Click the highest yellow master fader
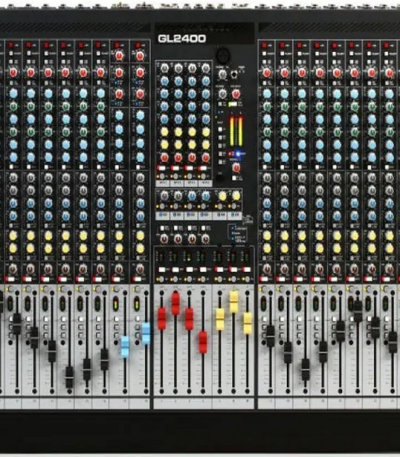This screenshot has height=457, width=400. point(234,302)
